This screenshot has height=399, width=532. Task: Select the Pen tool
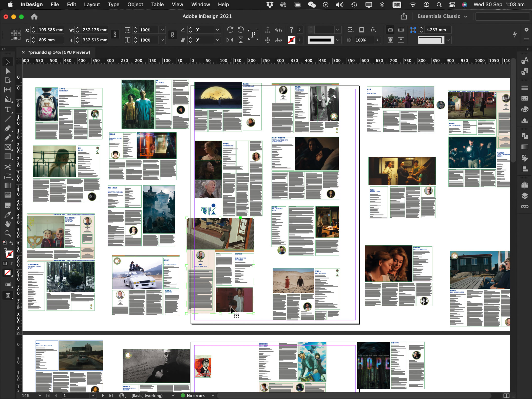8,129
